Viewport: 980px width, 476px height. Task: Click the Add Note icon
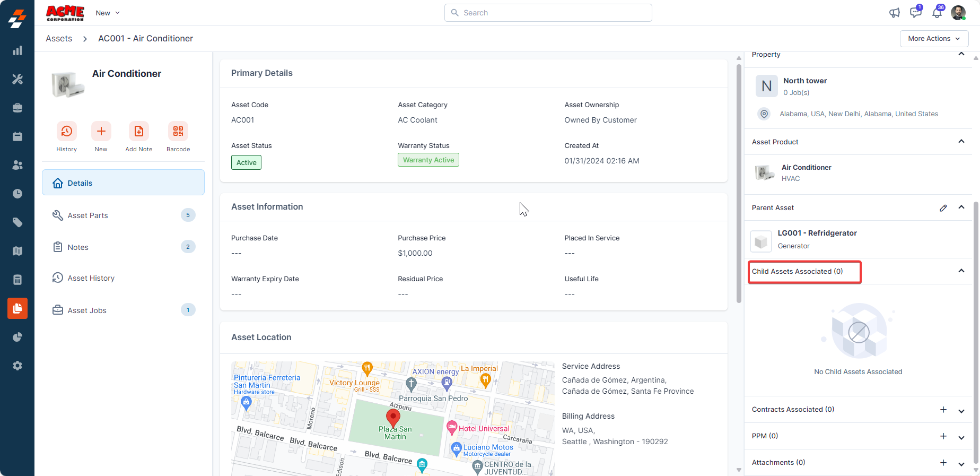click(138, 132)
